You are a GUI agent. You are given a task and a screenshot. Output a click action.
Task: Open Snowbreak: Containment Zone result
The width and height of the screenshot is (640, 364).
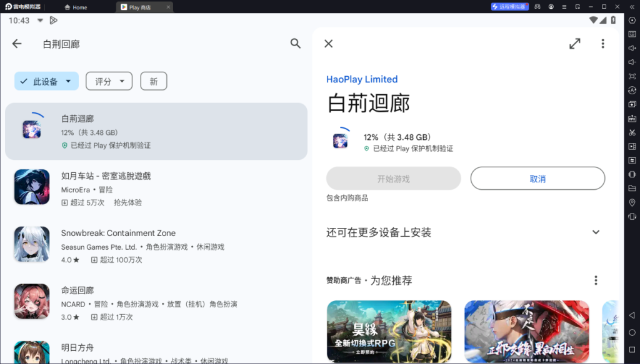156,245
